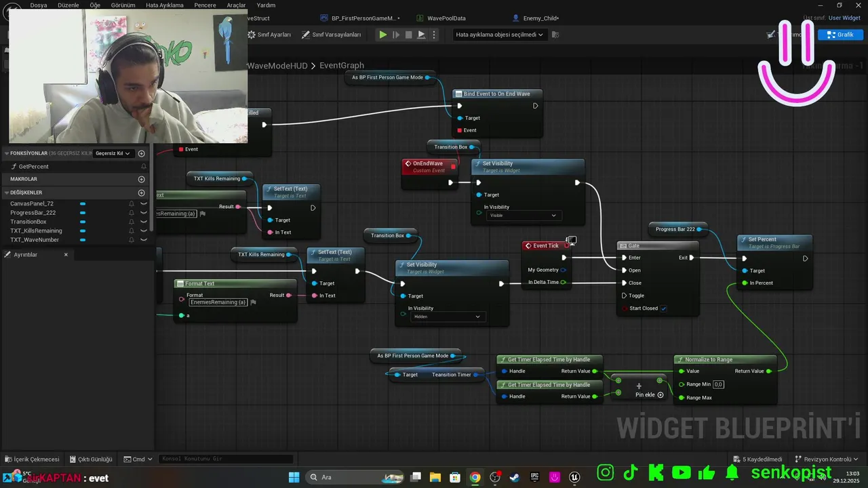Viewport: 868px width, 488px height.
Task: Select TXT_WaveNumber variable
Action: 35,240
